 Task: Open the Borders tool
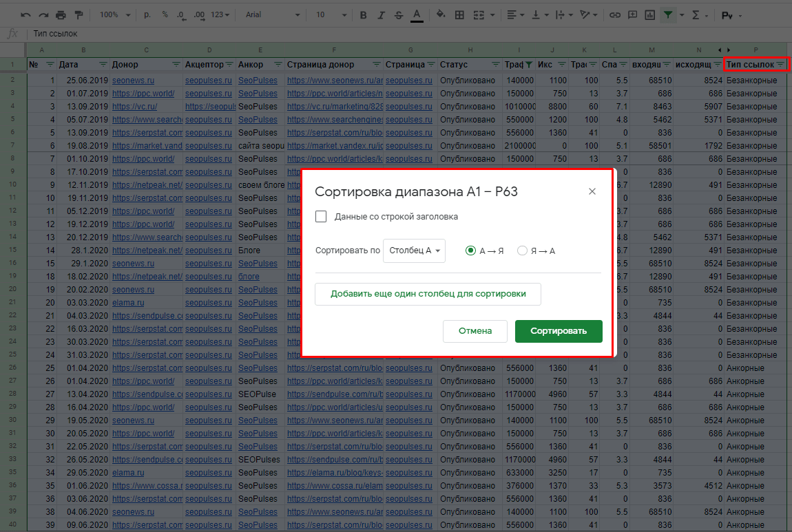point(459,15)
